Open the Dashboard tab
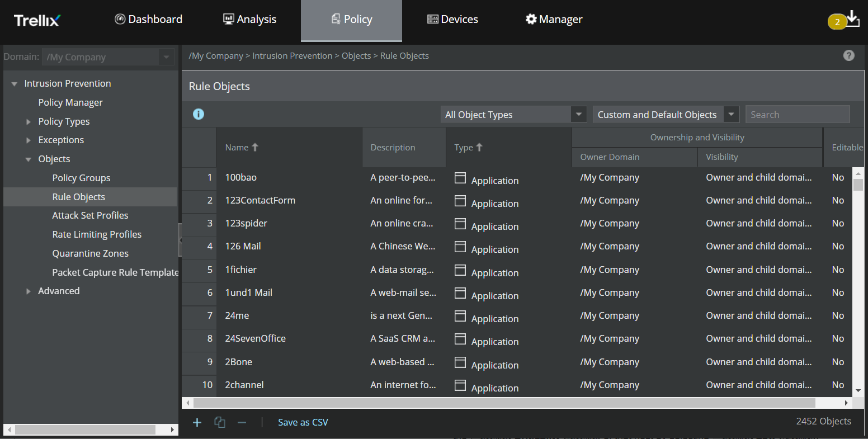Image resolution: width=868 pixels, height=439 pixels. pos(149,19)
